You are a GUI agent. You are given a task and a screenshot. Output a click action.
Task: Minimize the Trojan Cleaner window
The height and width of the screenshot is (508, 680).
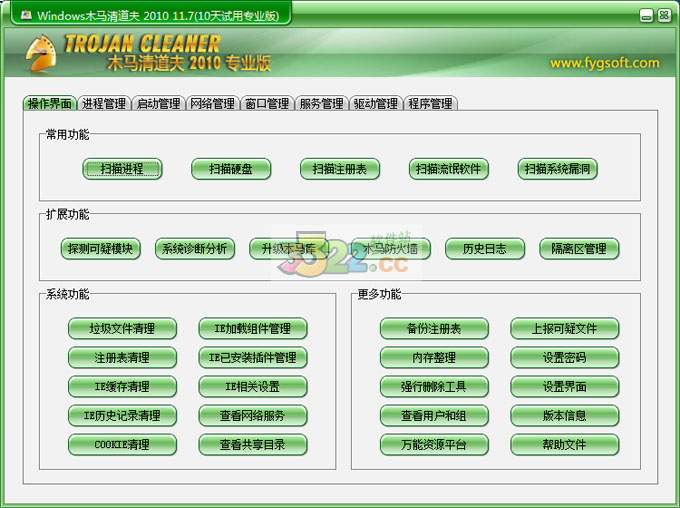646,16
